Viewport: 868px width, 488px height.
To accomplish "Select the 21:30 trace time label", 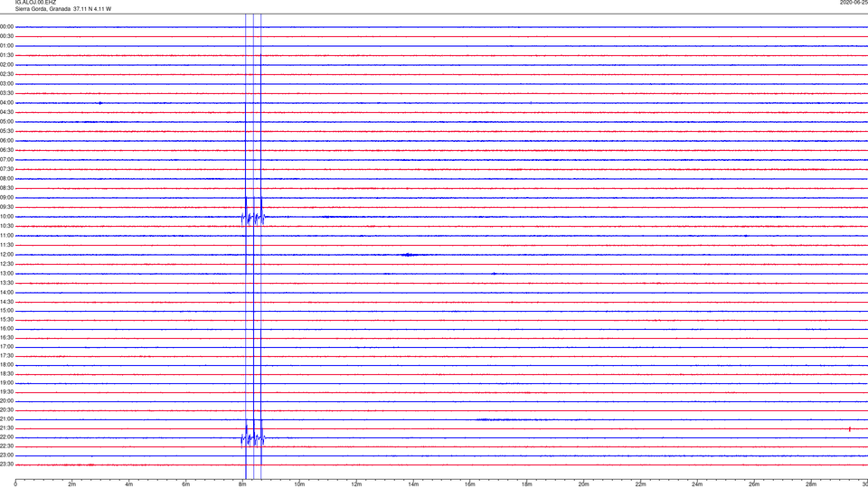I will [6, 428].
